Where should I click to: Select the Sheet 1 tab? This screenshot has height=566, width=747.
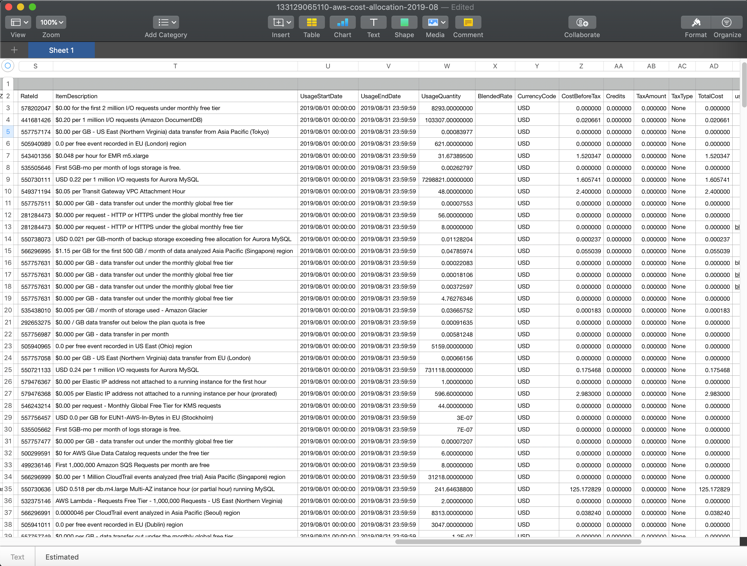(61, 50)
